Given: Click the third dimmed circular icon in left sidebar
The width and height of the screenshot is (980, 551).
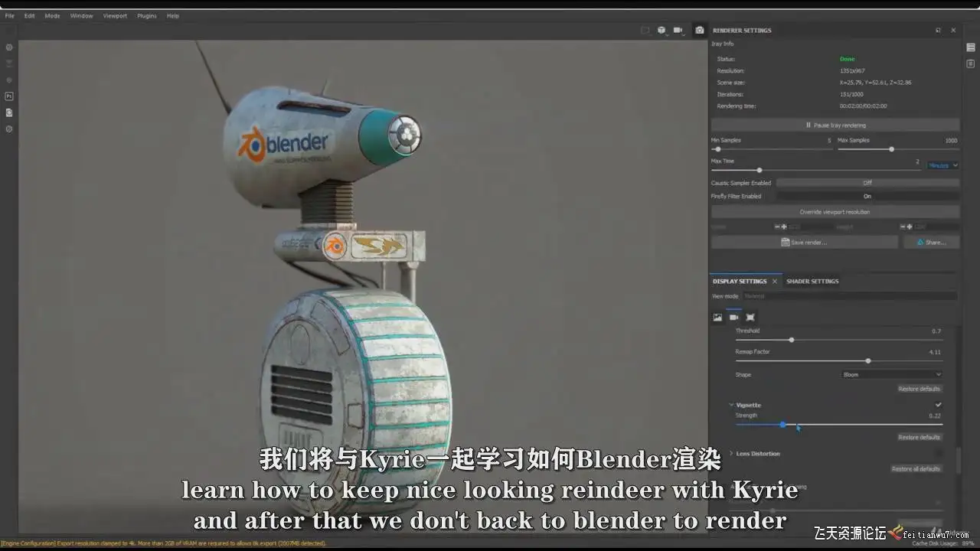Looking at the screenshot, I should click(x=9, y=80).
